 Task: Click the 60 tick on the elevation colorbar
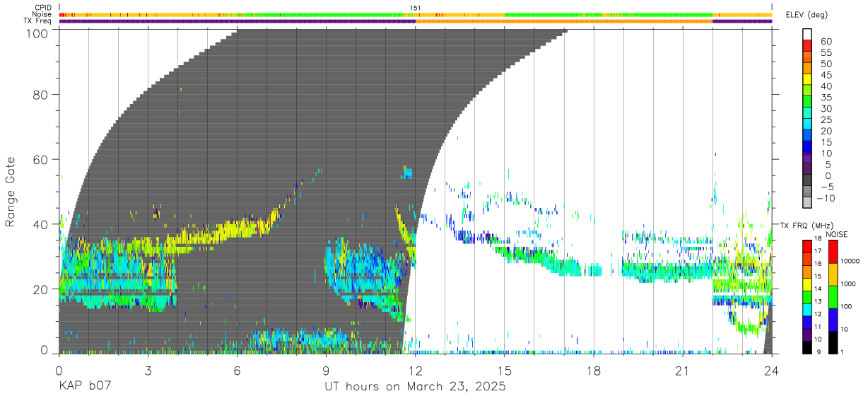click(x=826, y=41)
